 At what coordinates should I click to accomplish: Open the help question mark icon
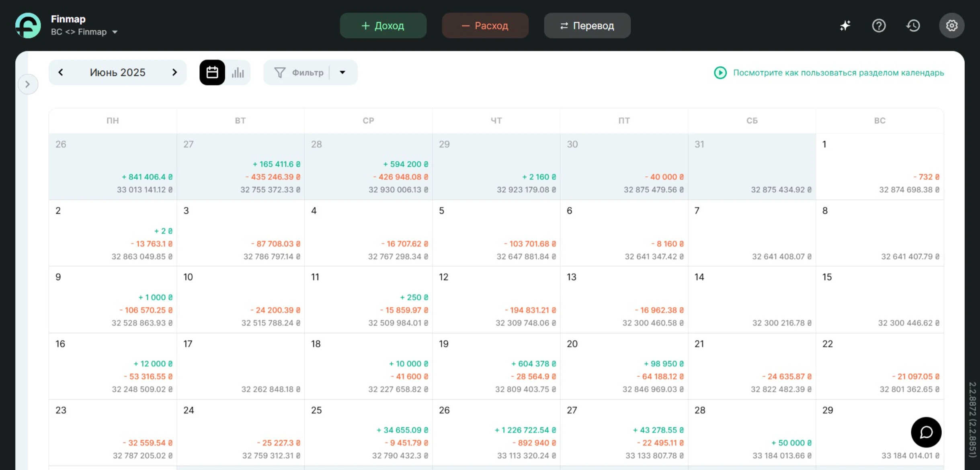[879, 26]
